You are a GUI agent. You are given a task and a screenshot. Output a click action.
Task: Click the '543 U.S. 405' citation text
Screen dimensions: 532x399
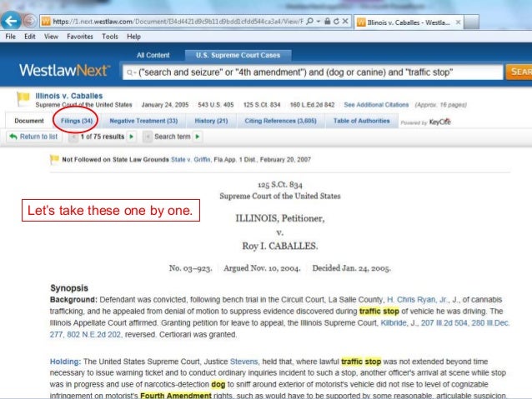coord(215,105)
